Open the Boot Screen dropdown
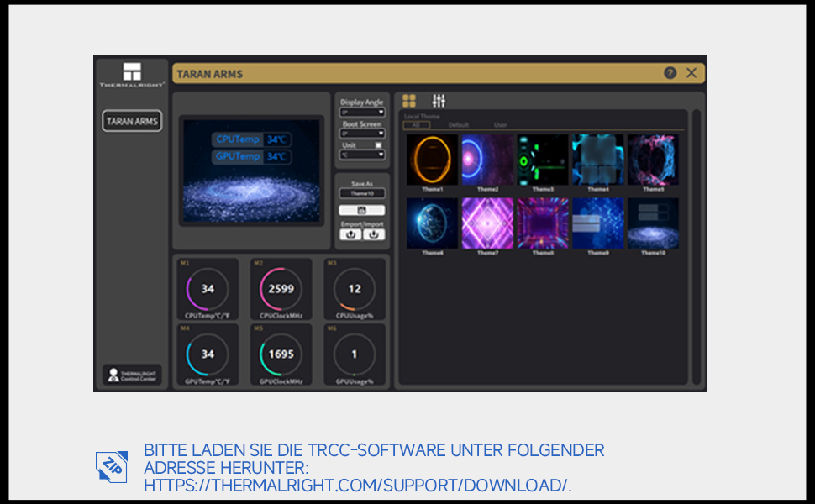 pyautogui.click(x=361, y=133)
